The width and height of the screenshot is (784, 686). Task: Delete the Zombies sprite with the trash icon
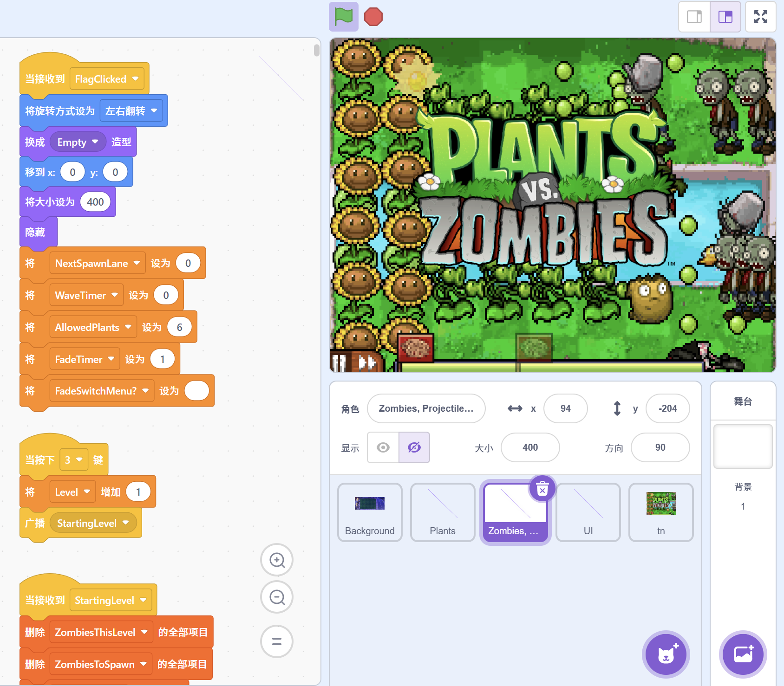[542, 489]
